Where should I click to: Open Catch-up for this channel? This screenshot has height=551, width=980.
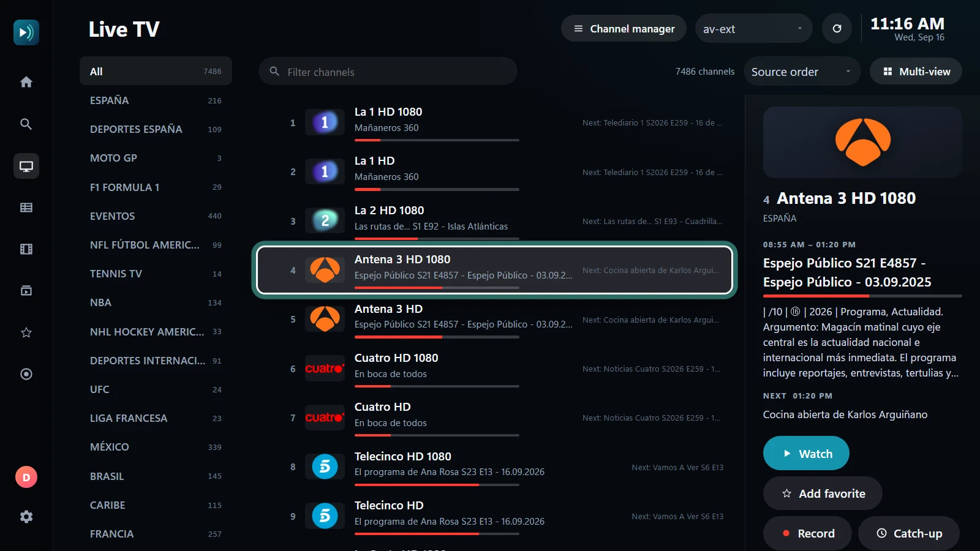[x=909, y=533]
